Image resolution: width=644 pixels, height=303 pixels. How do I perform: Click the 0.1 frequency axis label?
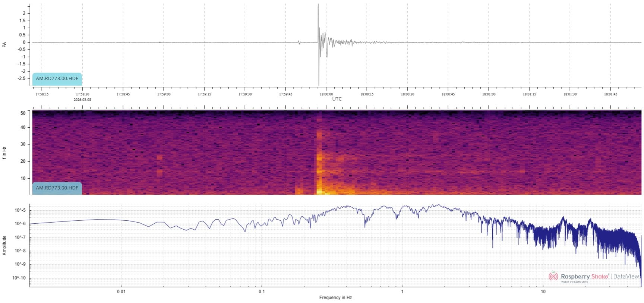[x=262, y=291]
